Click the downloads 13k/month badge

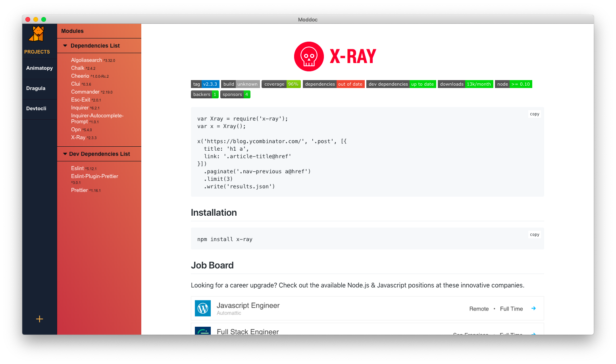pos(466,84)
